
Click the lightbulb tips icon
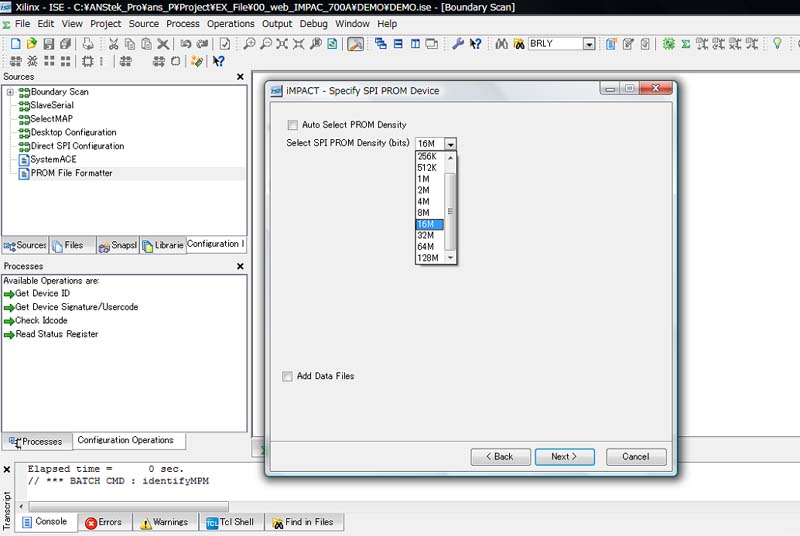coord(777,44)
